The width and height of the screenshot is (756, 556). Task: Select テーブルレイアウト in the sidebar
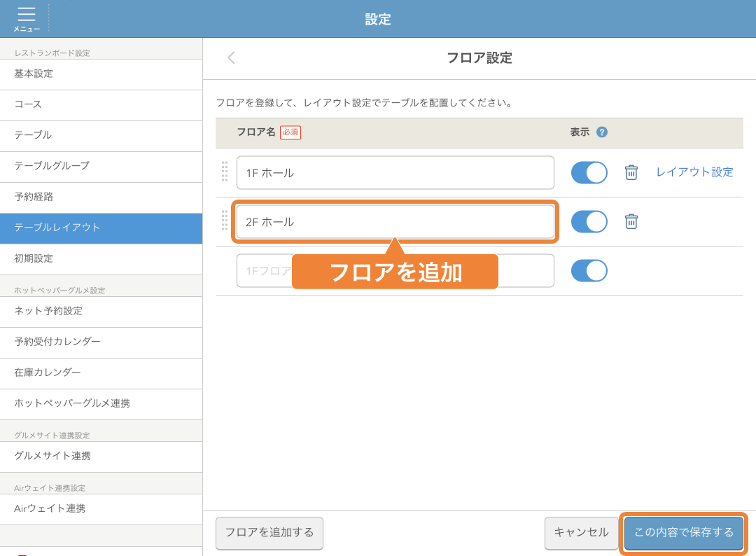tap(101, 228)
